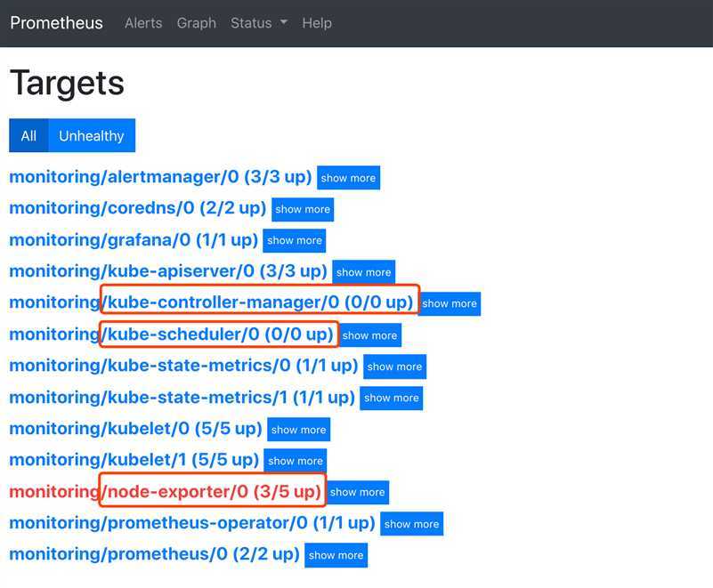Image resolution: width=713 pixels, height=588 pixels.
Task: Select the Unhealthy targets filter
Action: click(x=92, y=135)
